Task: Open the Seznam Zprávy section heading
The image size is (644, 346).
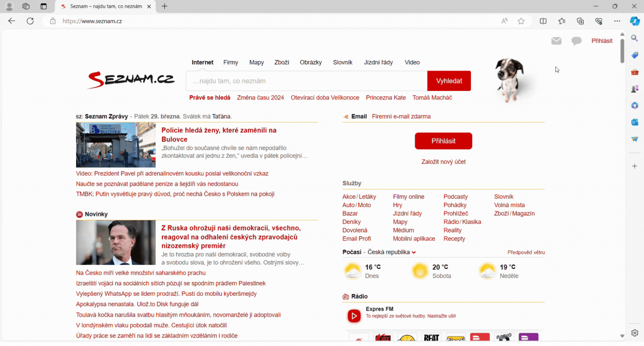Action: pyautogui.click(x=106, y=116)
